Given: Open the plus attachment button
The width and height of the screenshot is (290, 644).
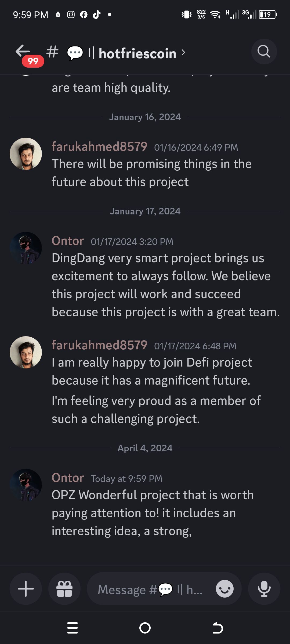Looking at the screenshot, I should [x=26, y=589].
